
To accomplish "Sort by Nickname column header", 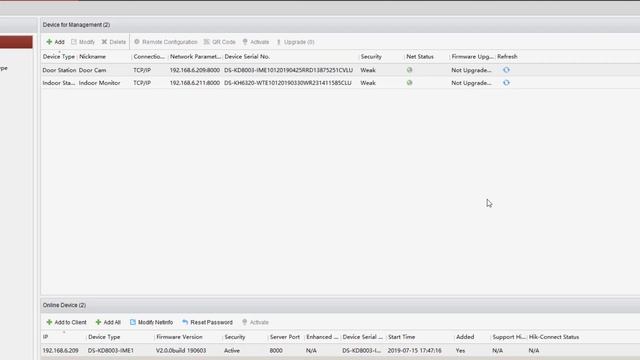I will click(x=92, y=57).
